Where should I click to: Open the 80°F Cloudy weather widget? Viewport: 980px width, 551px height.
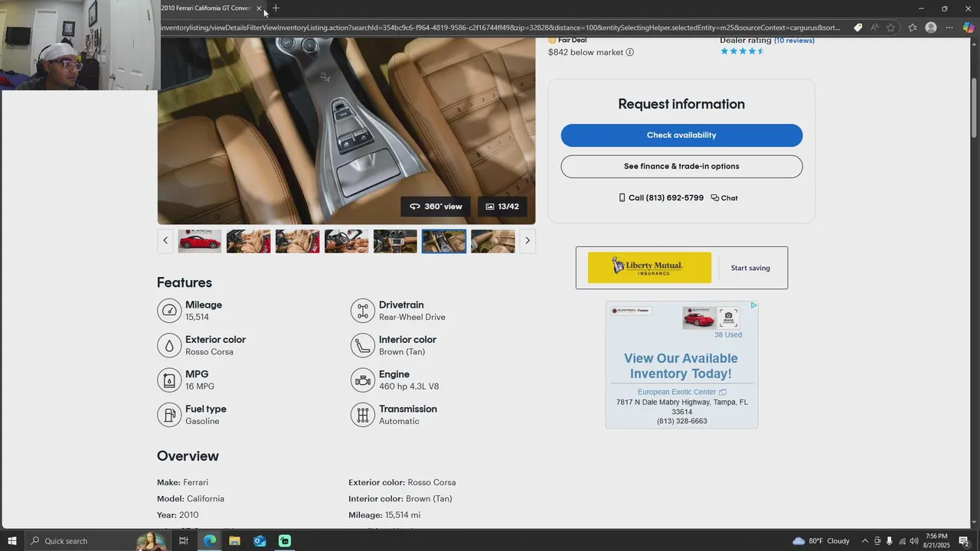click(x=822, y=541)
